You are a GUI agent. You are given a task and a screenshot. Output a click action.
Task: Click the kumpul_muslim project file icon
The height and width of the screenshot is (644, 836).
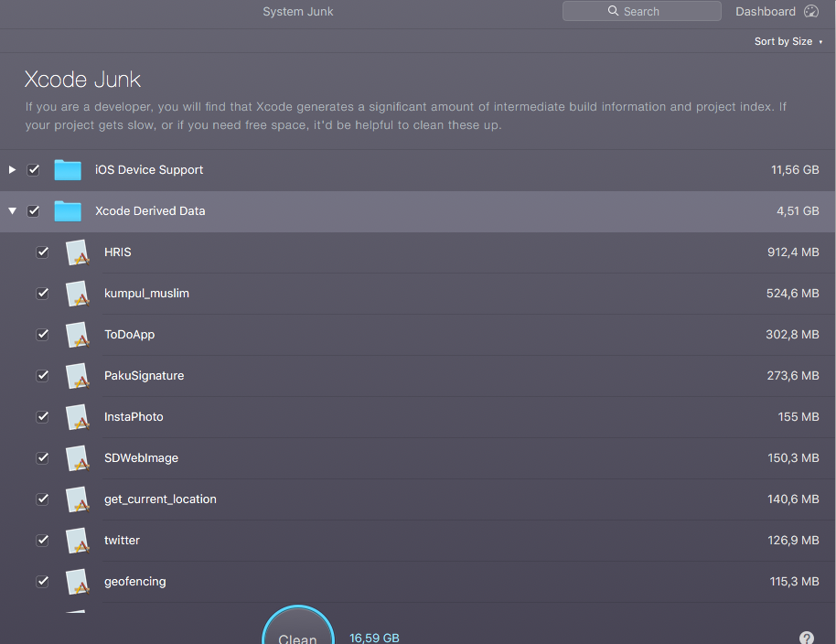(78, 294)
